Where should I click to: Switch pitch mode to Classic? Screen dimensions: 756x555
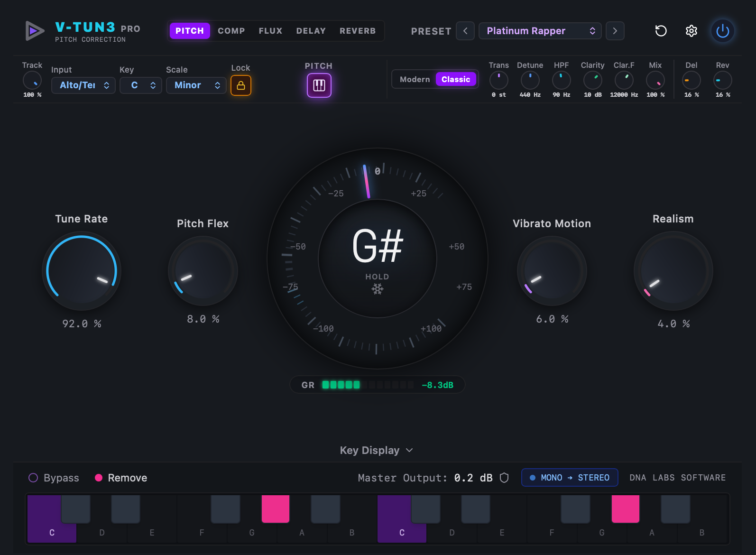[x=456, y=79]
